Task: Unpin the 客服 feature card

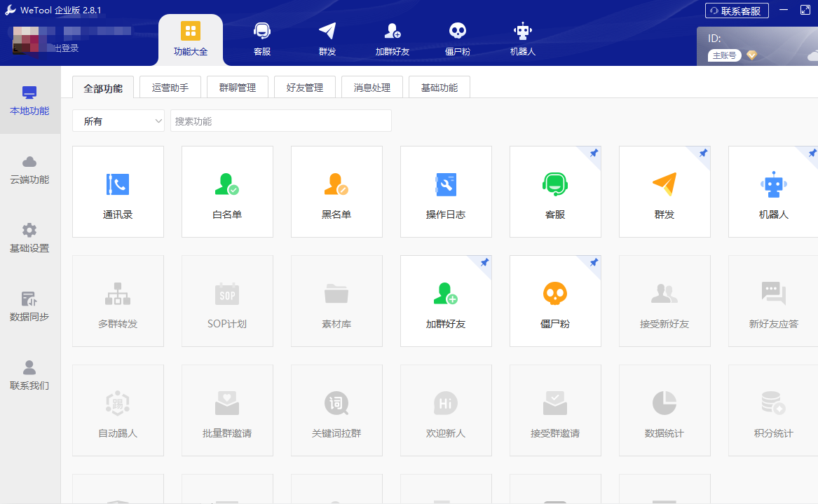Action: pyautogui.click(x=594, y=153)
